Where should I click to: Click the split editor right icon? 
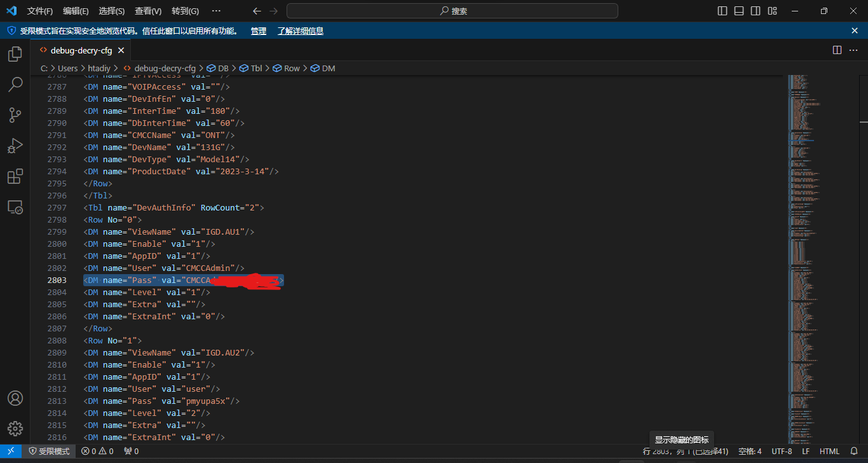837,50
